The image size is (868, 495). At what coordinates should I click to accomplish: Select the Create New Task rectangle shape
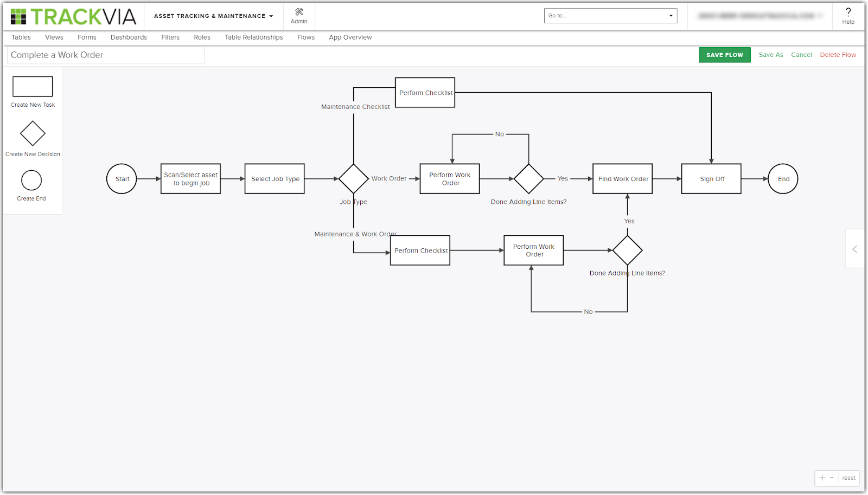click(x=33, y=86)
